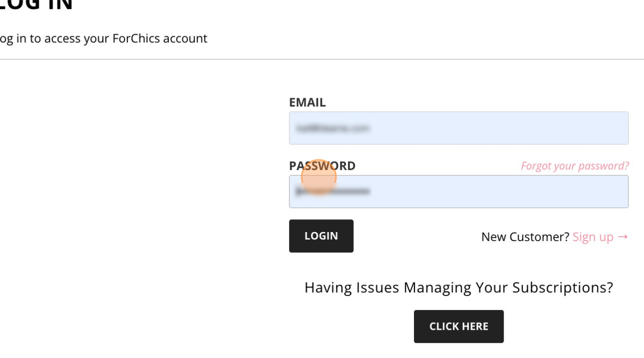Viewport: 644px width, 358px height.
Task: Click the "access your ForChics account" subtitle
Action: [x=126, y=39]
